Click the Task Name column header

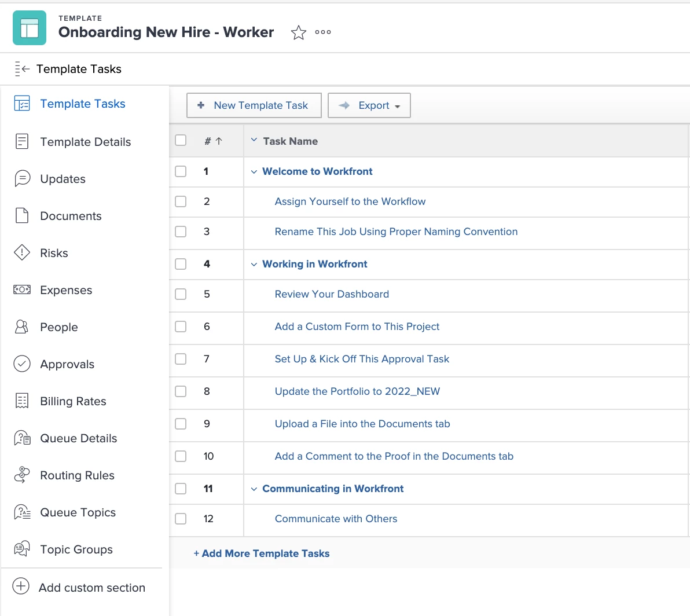click(291, 141)
